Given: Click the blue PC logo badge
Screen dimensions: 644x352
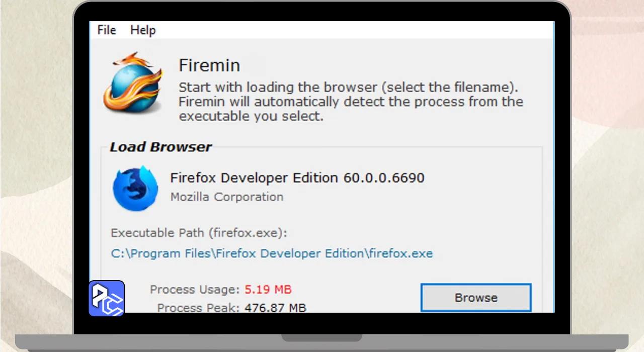Looking at the screenshot, I should (x=107, y=298).
